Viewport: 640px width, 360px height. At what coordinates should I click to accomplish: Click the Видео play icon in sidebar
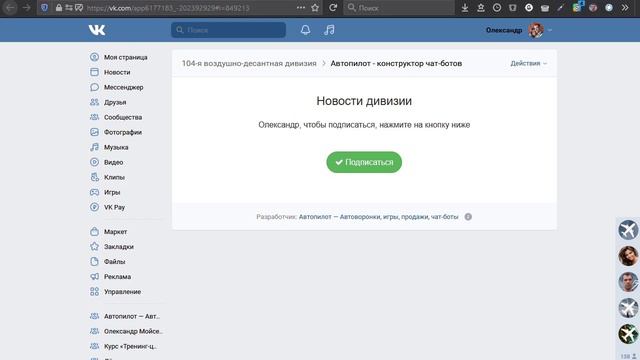click(94, 162)
